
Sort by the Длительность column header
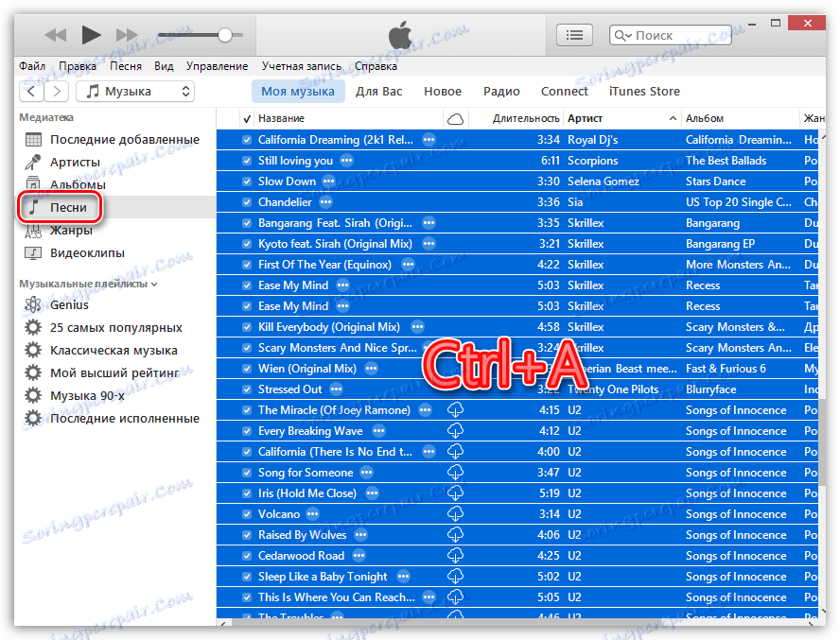point(516,118)
